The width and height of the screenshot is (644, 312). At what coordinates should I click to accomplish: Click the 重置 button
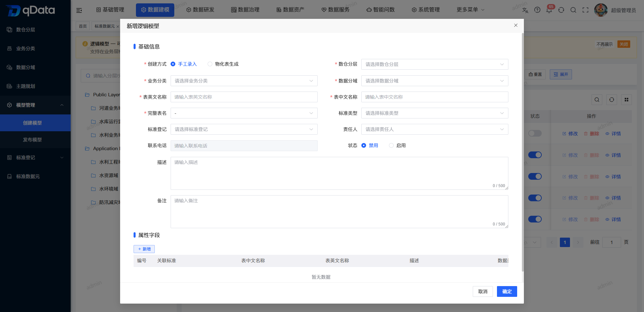tap(535, 74)
